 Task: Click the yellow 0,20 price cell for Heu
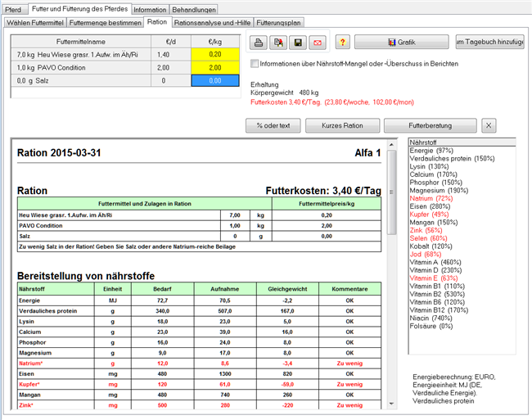coord(215,55)
